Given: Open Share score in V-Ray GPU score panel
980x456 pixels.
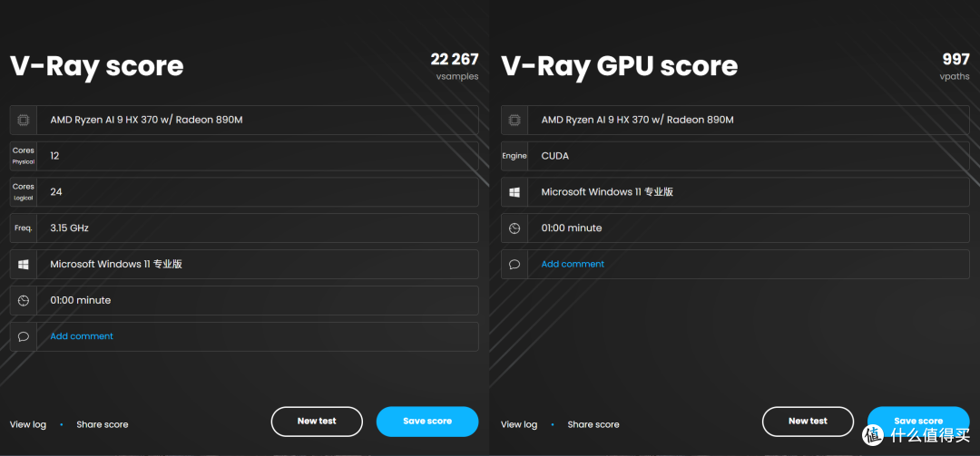Looking at the screenshot, I should coord(593,424).
